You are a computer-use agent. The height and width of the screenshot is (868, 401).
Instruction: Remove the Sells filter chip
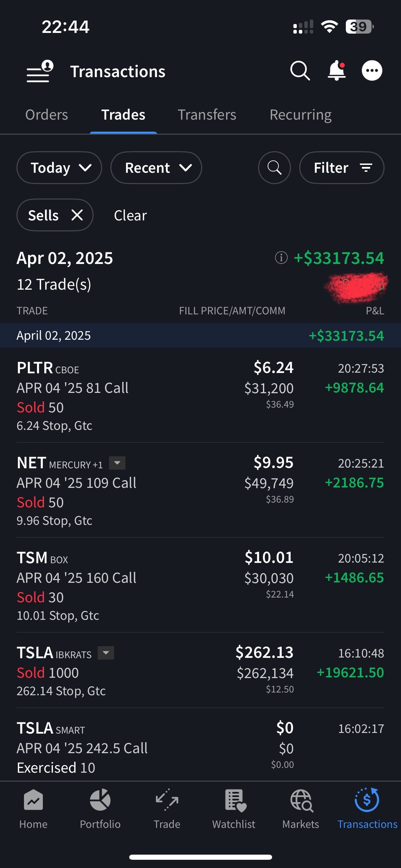point(77,215)
